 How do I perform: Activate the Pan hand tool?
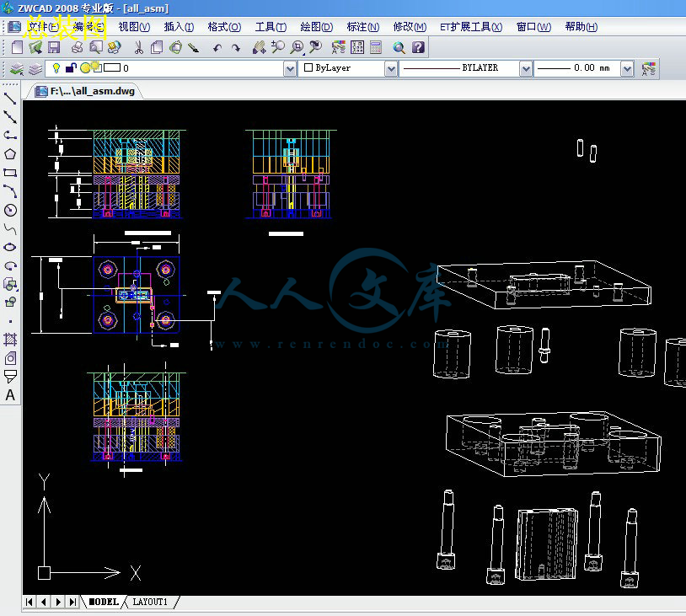click(x=259, y=47)
